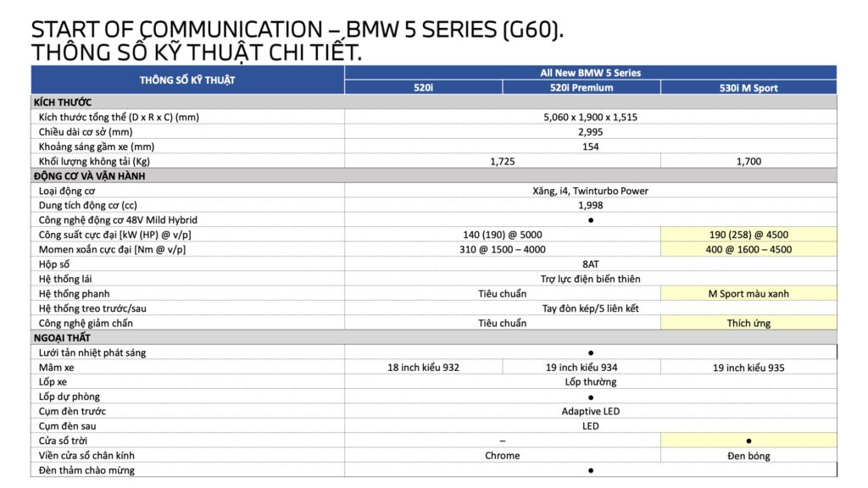Select the 8AT gearbox value
The image size is (868, 488).
point(590,264)
